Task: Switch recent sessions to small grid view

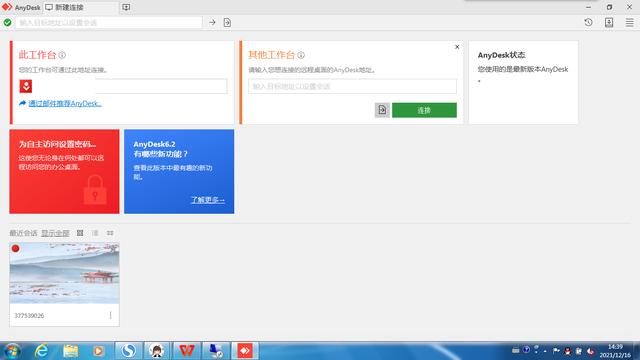Action: 110,233
